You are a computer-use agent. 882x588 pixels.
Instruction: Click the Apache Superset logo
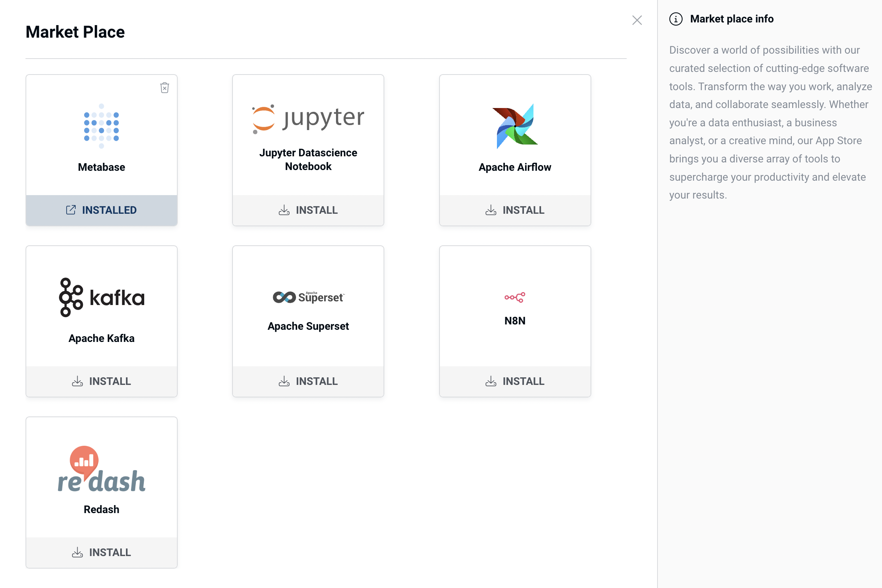pos(308,297)
